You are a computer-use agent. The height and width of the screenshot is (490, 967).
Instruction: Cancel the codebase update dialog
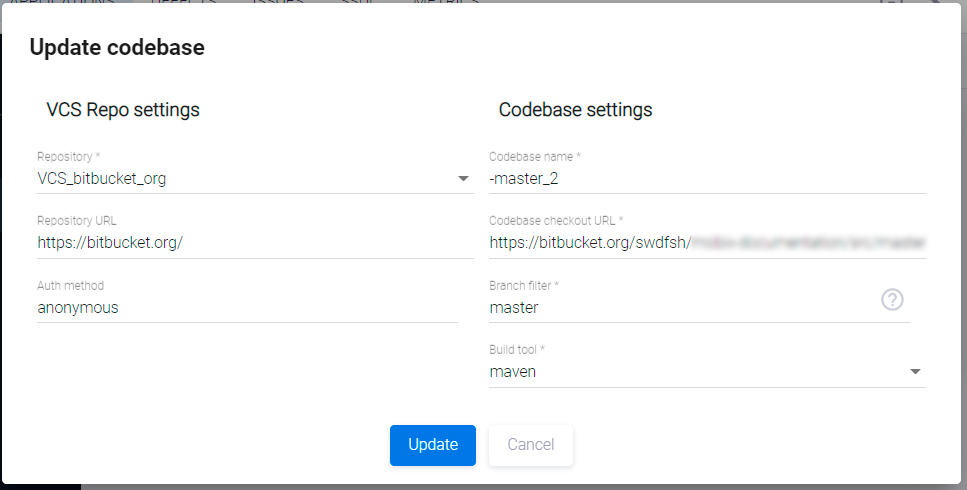tap(531, 445)
